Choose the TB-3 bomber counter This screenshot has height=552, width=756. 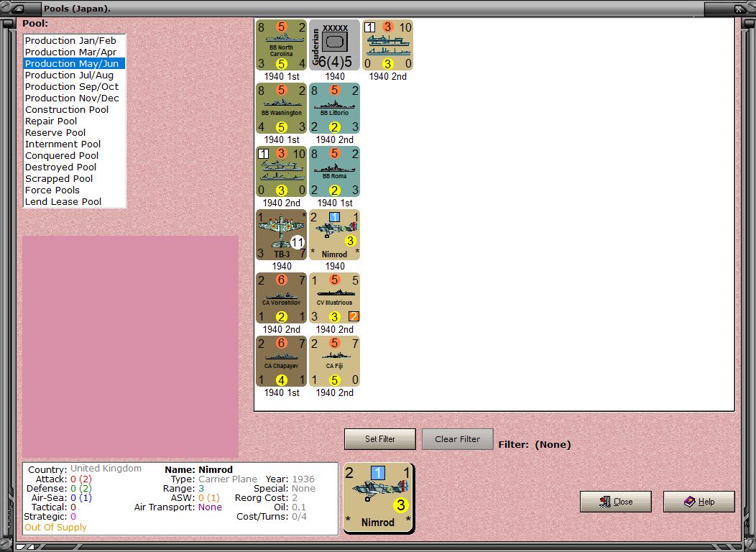(x=282, y=235)
